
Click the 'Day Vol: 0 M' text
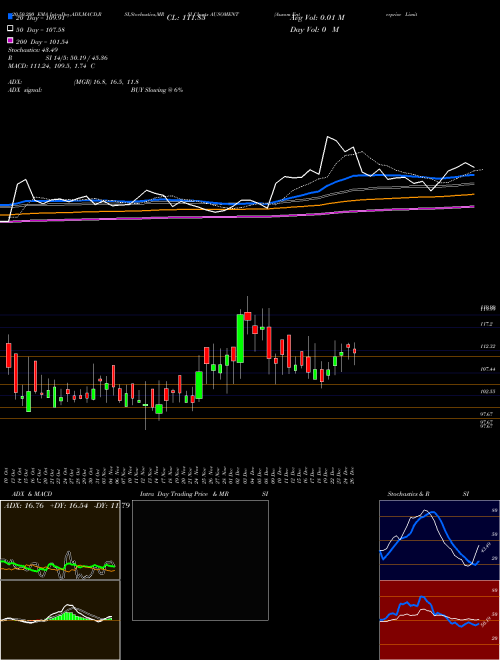pyautogui.click(x=314, y=29)
